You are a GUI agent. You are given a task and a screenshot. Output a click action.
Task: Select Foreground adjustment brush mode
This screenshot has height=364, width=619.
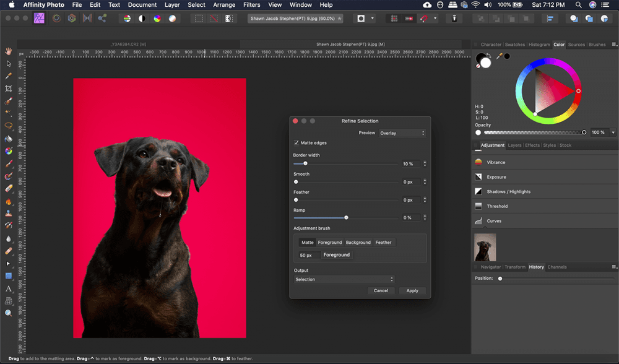click(x=330, y=243)
